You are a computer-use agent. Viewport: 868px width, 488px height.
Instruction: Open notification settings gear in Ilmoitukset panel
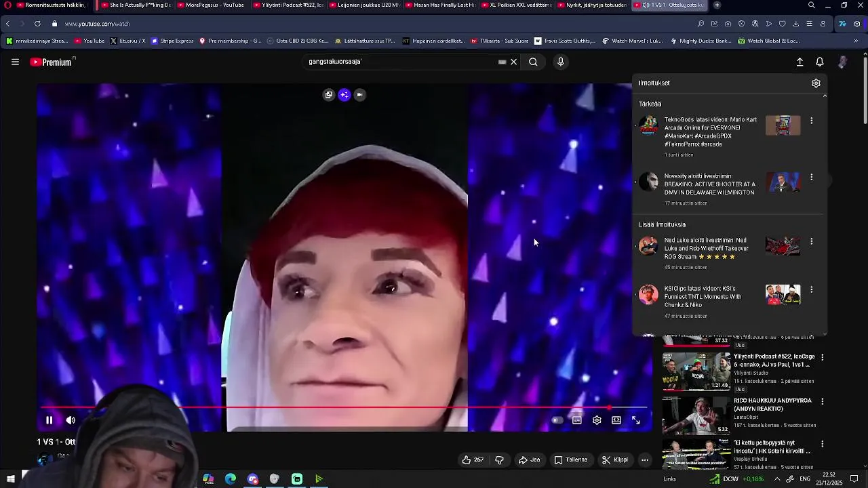[x=816, y=83]
